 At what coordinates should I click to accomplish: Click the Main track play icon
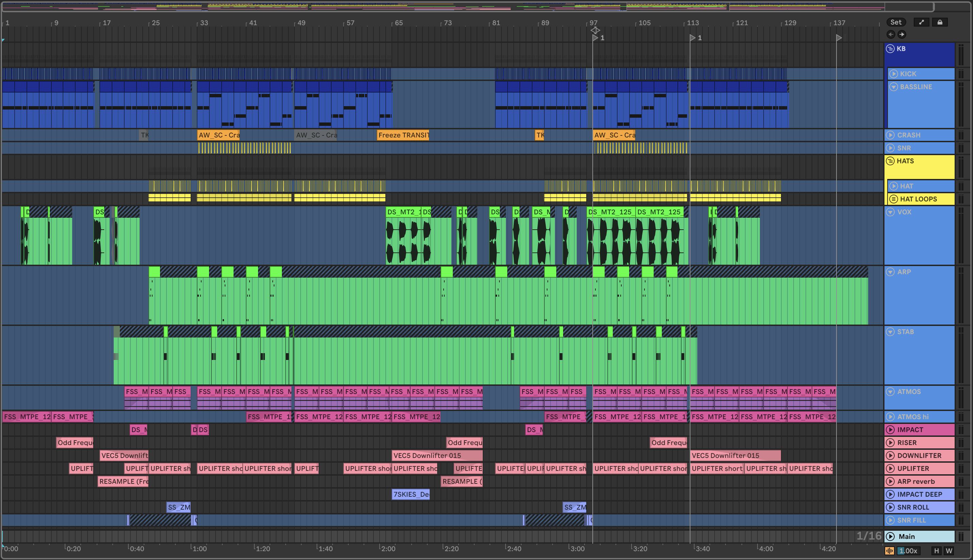pyautogui.click(x=890, y=536)
